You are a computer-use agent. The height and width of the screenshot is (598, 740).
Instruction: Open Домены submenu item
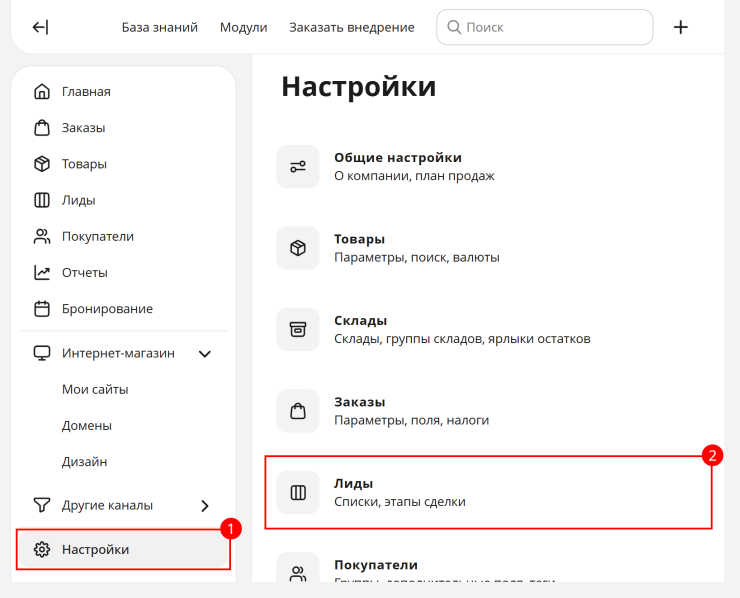tap(87, 426)
